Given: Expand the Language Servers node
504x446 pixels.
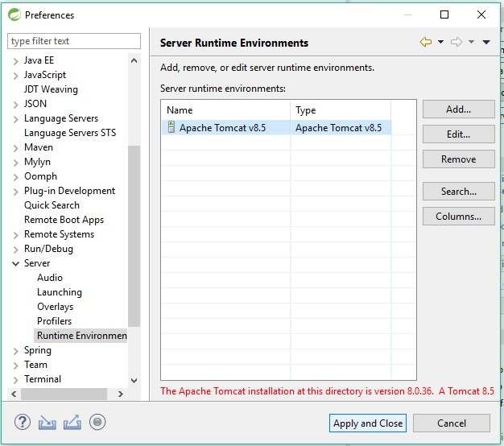Looking at the screenshot, I should (x=15, y=119).
